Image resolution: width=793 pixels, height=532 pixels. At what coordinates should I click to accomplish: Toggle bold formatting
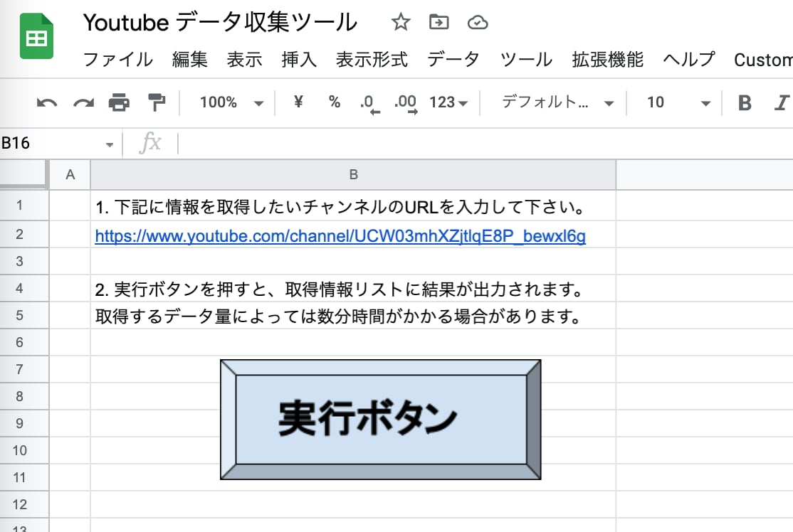(745, 102)
